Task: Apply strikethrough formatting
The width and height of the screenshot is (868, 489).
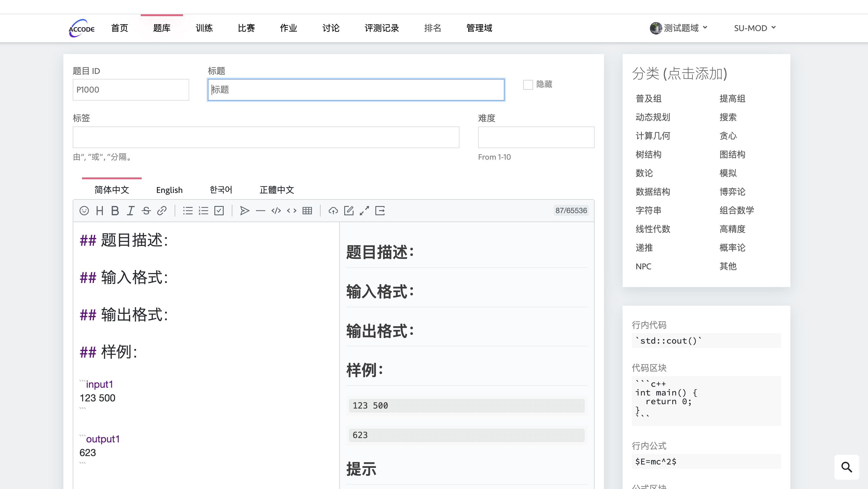Action: 146,211
